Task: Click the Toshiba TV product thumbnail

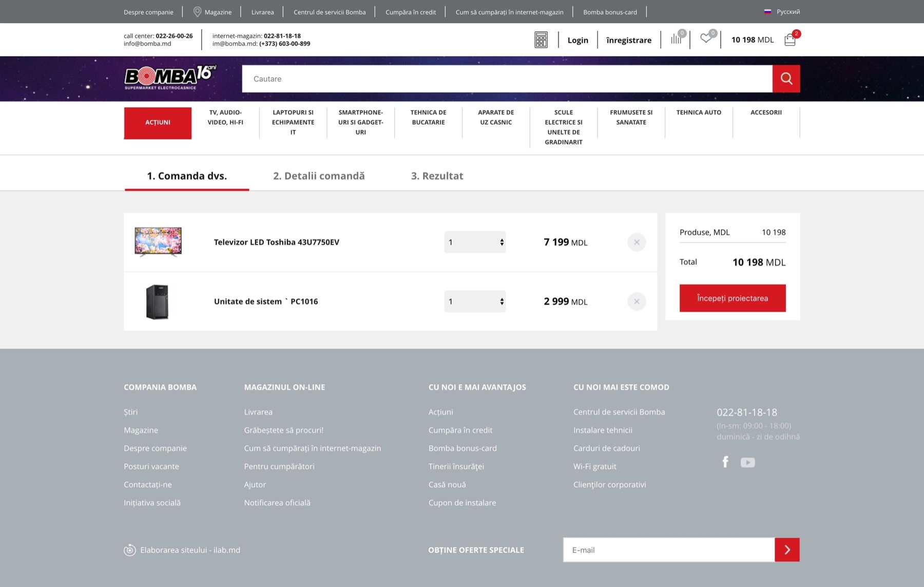Action: [x=158, y=242]
